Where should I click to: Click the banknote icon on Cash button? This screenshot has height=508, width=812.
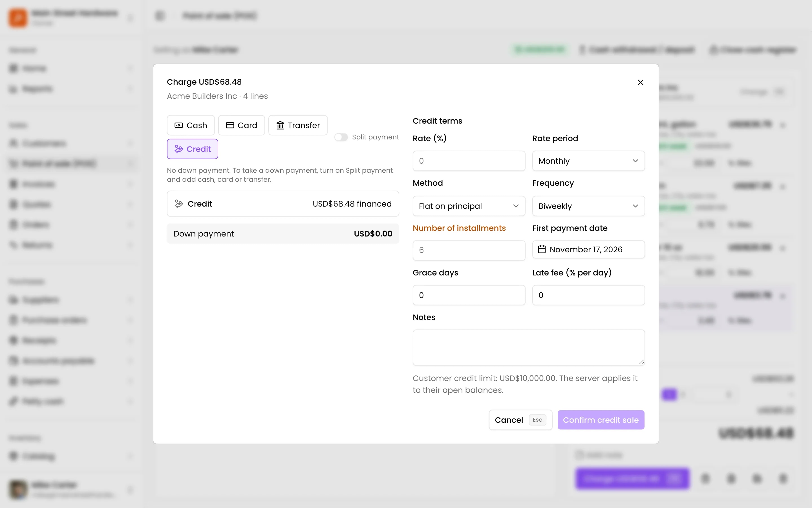178,125
